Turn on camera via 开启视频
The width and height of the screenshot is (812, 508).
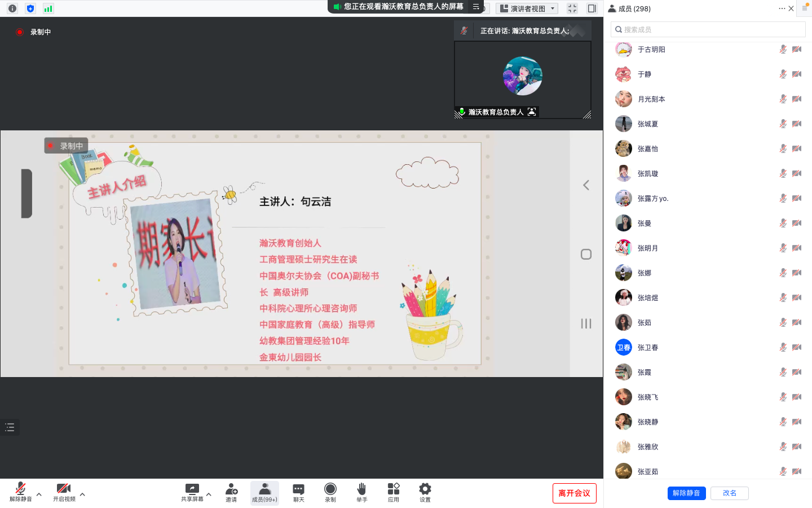click(64, 492)
